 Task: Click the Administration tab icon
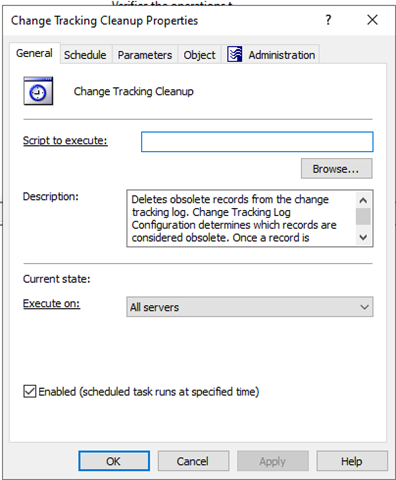point(235,54)
